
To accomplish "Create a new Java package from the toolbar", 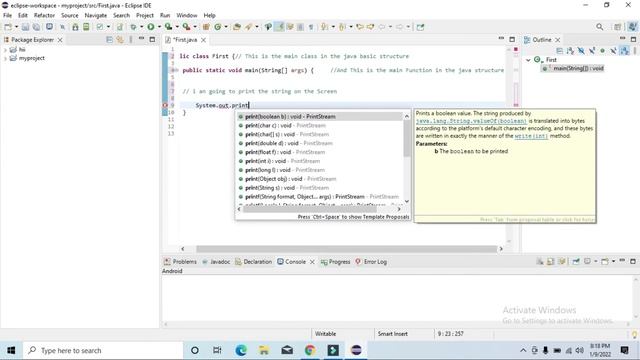I will pyautogui.click(x=206, y=27).
